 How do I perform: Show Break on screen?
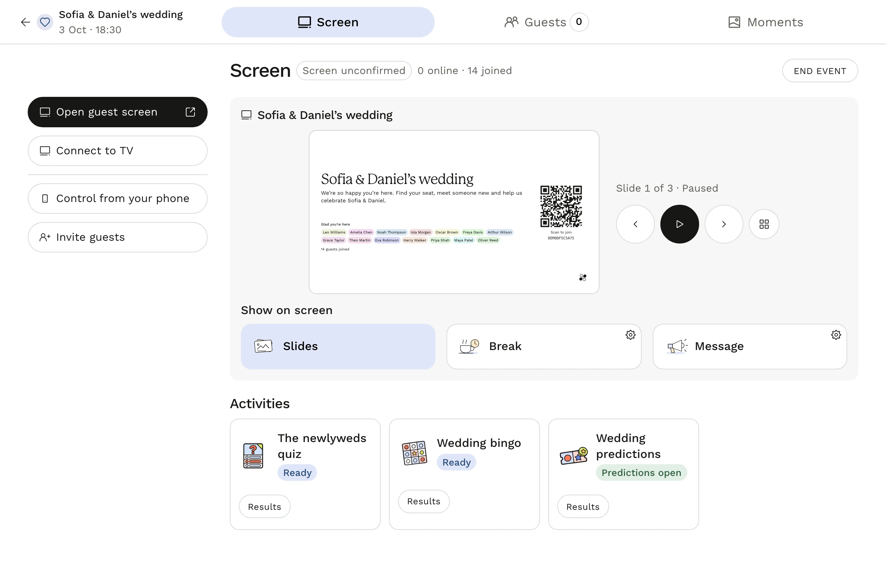[544, 347]
